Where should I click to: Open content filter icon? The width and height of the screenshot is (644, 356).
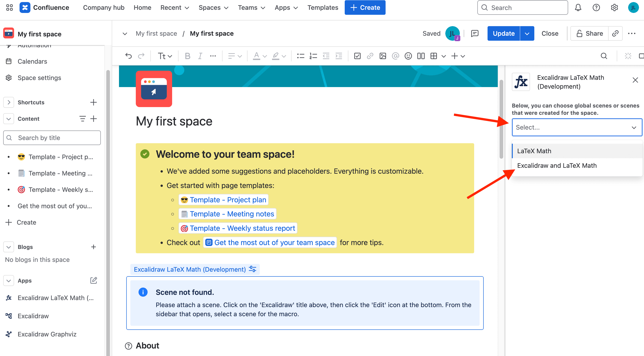(82, 119)
